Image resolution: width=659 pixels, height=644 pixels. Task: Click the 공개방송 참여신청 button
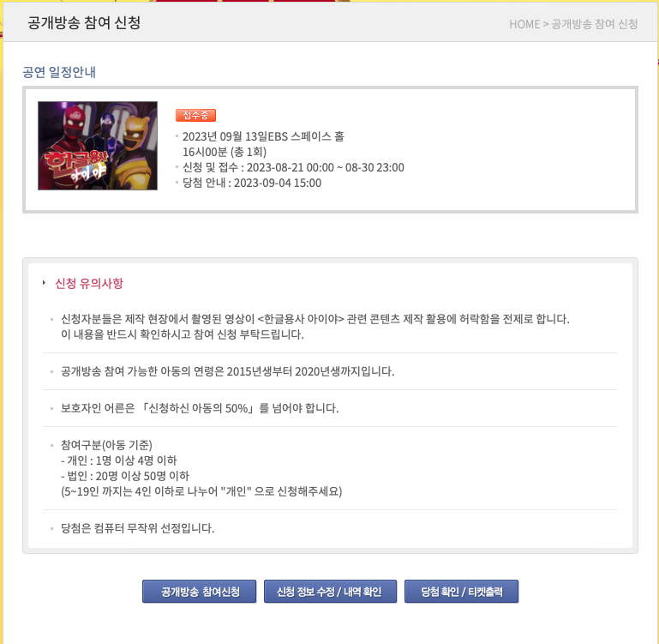coord(199,591)
